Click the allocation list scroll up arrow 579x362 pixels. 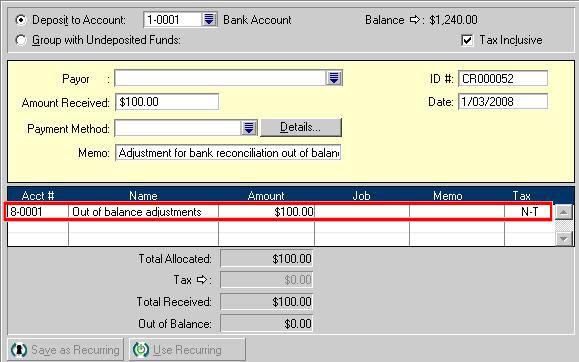(x=563, y=212)
